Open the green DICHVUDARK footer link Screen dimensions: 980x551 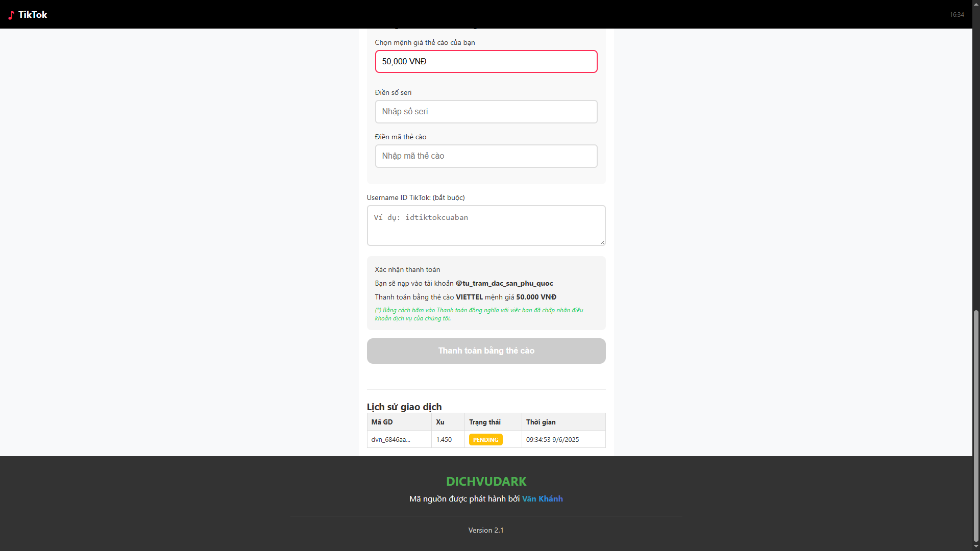click(x=486, y=482)
